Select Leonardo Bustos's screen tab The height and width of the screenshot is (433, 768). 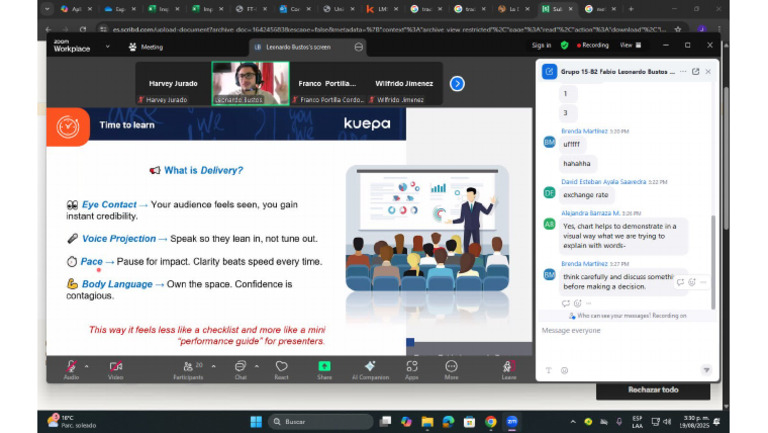pos(298,47)
